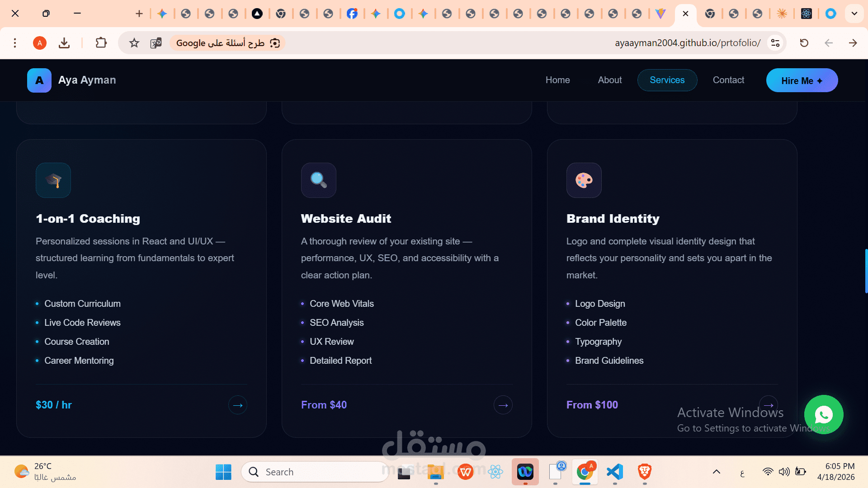Bookmark this page with the star icon

tap(134, 43)
